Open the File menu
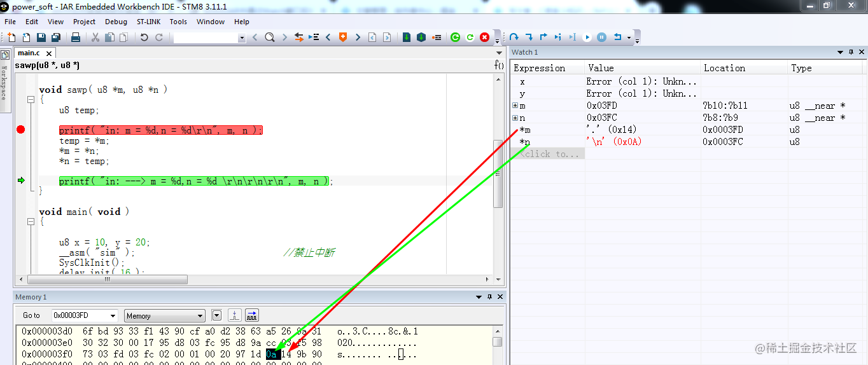 click(10, 22)
